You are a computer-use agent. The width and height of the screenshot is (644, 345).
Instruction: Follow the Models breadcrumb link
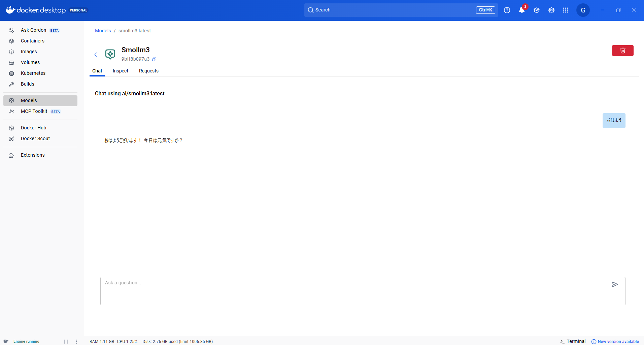click(103, 31)
